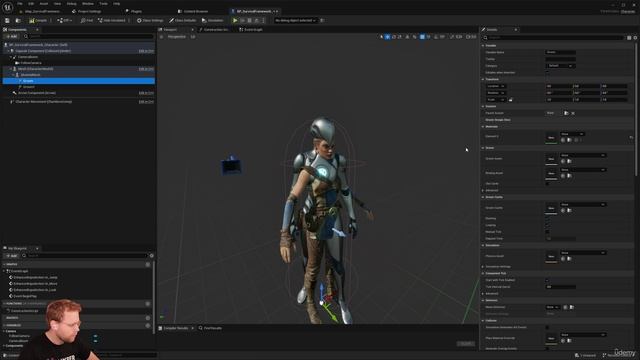Collapse the Transform section in Details

click(483, 80)
